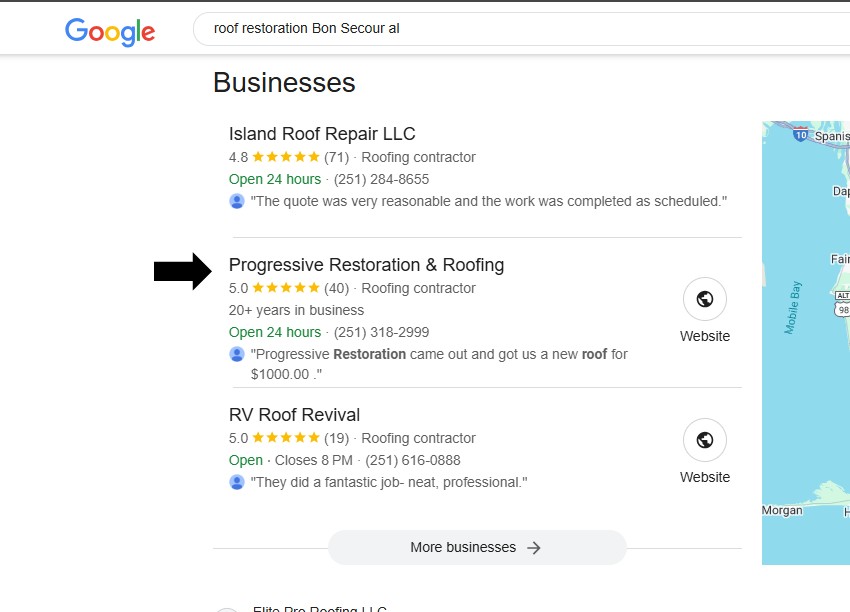The image size is (850, 612).
Task: Open Island Roof Repair LLC listing
Action: coord(321,134)
